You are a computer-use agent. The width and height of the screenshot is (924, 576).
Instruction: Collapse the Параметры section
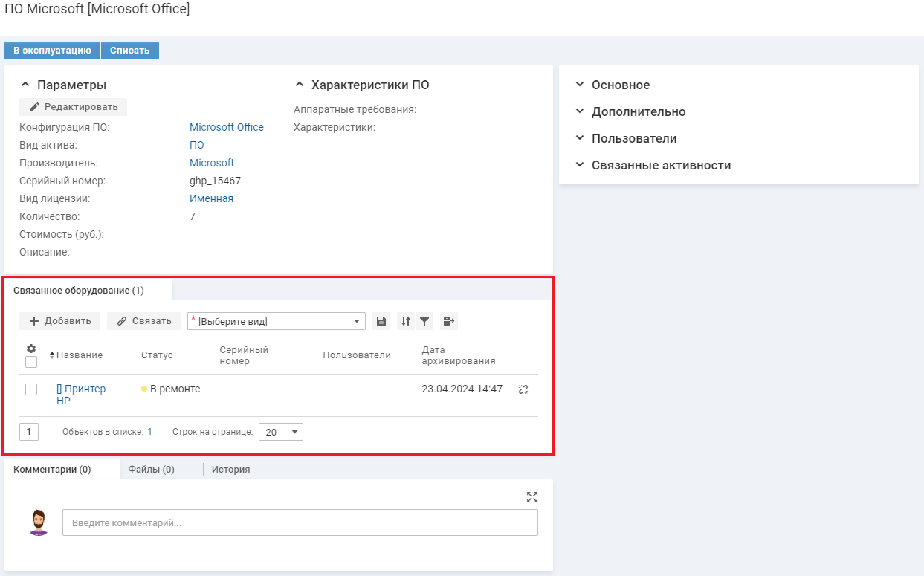click(25, 85)
